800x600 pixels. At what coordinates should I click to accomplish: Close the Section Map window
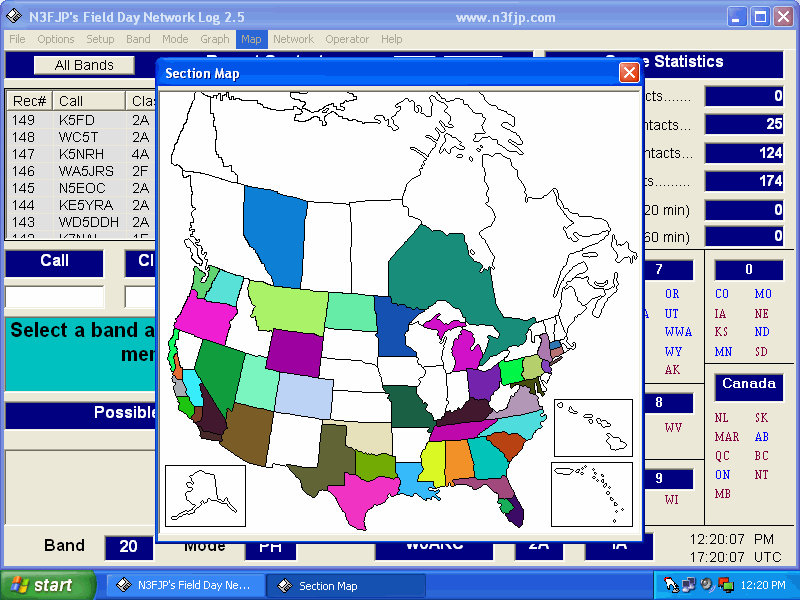tap(629, 72)
